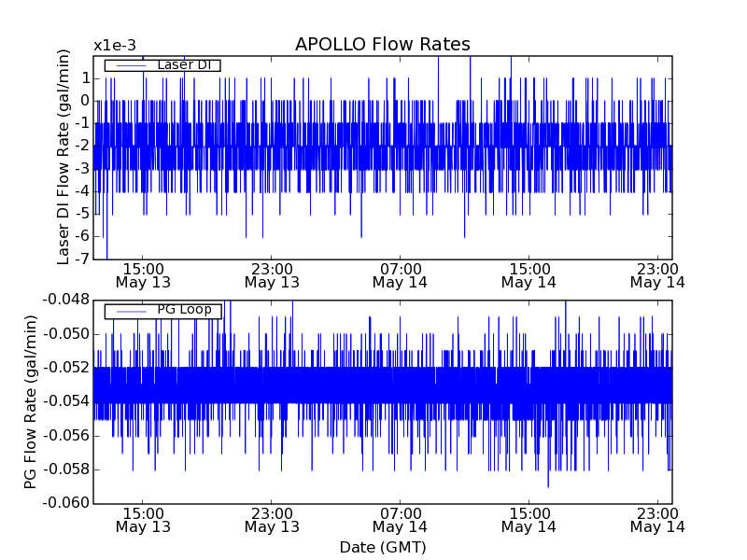
Task: Click the blue line sample in Laser DI legend
Action: (x=131, y=65)
